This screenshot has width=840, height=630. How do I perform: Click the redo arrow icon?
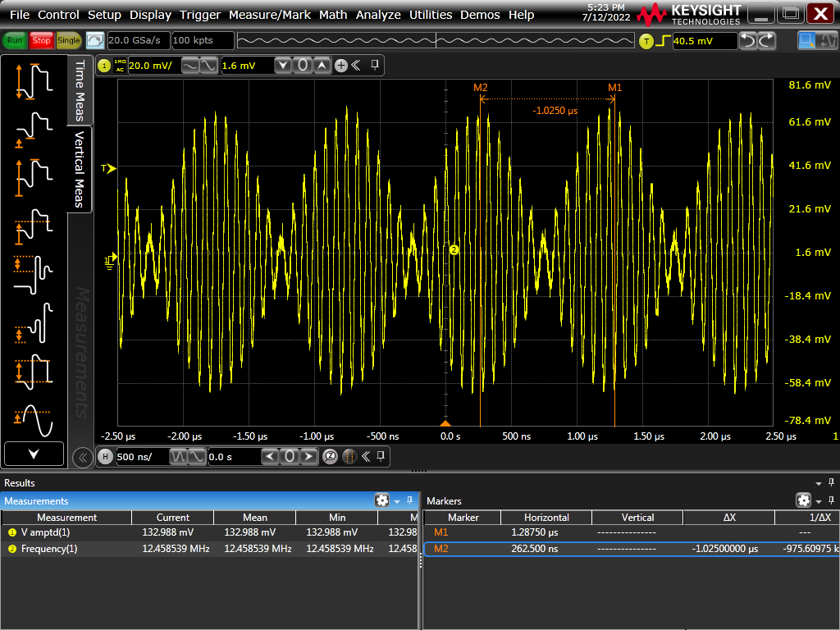click(766, 41)
